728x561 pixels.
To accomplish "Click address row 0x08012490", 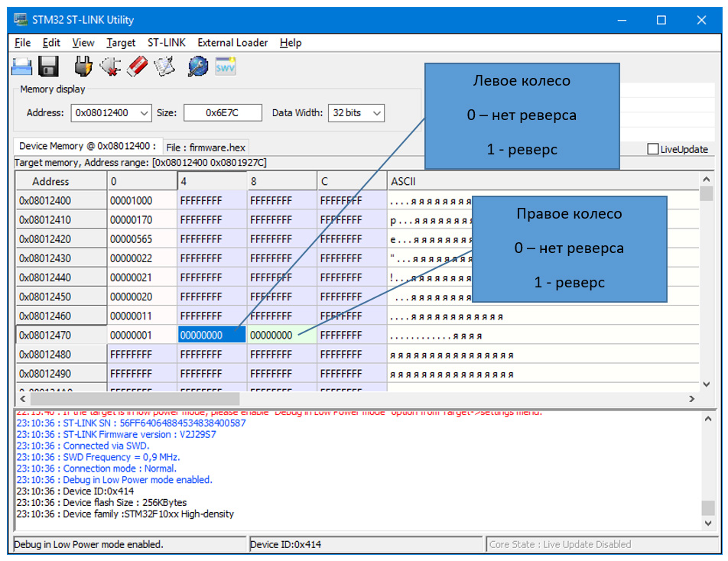I will tap(61, 374).
